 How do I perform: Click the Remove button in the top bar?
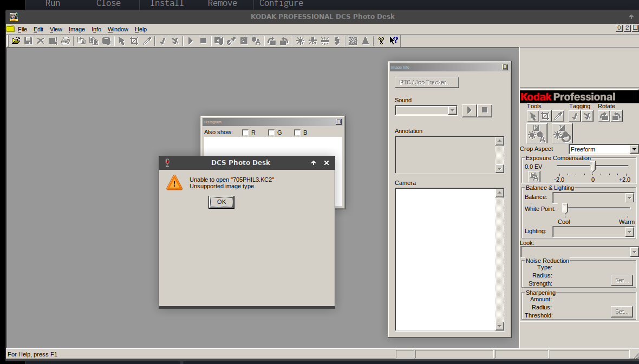(223, 4)
